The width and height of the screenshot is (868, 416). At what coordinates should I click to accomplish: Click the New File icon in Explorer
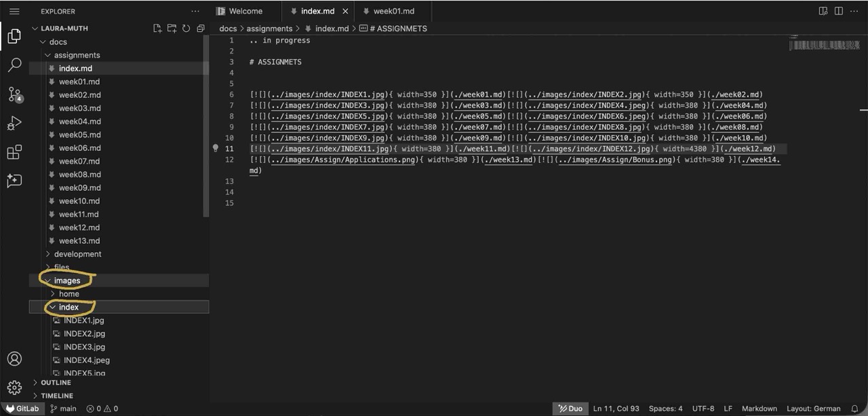(x=157, y=28)
